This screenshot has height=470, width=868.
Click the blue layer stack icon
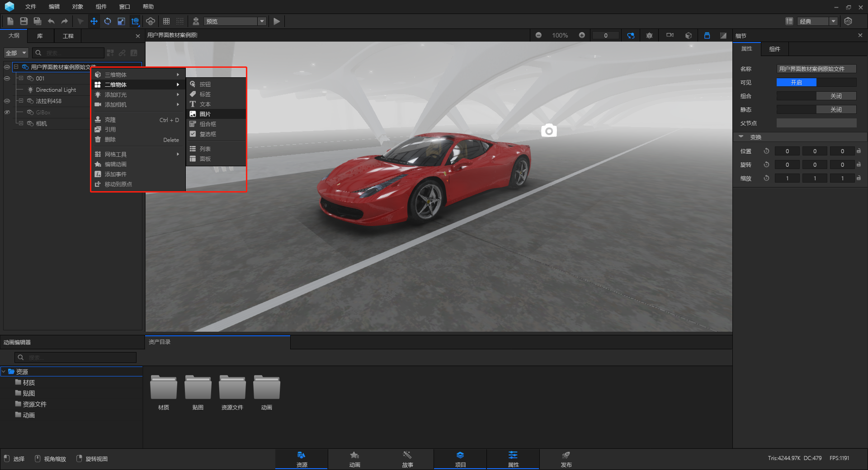coord(707,35)
